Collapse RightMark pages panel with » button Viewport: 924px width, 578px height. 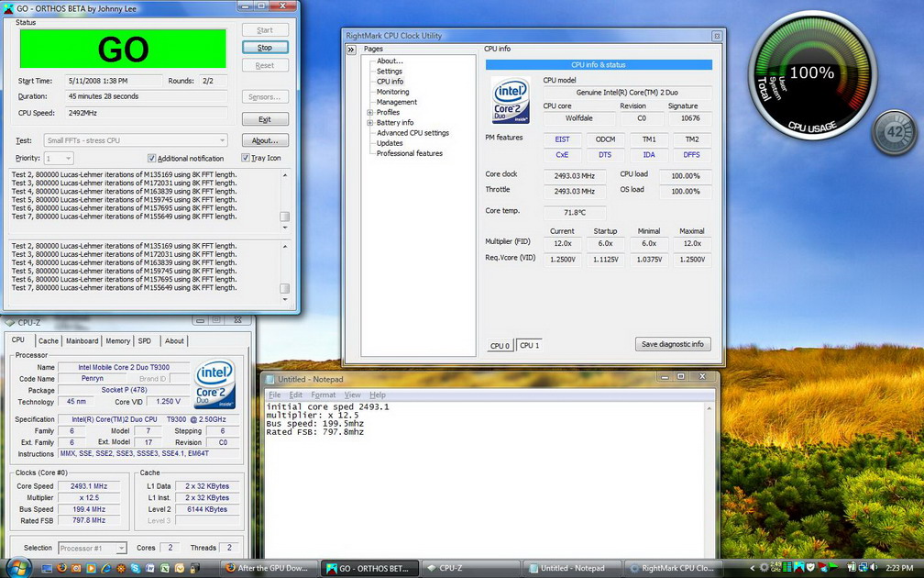(x=351, y=50)
